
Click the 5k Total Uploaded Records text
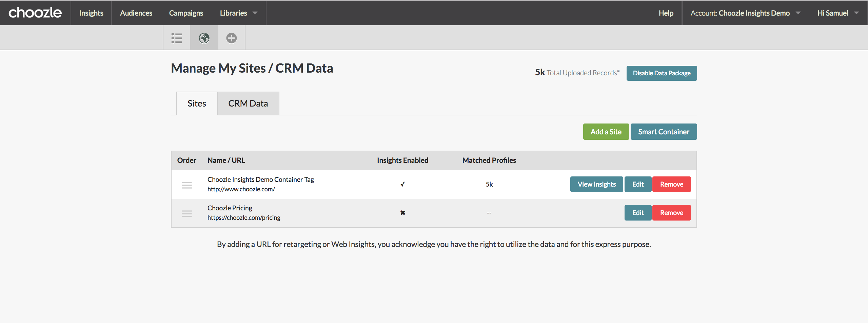coord(577,73)
